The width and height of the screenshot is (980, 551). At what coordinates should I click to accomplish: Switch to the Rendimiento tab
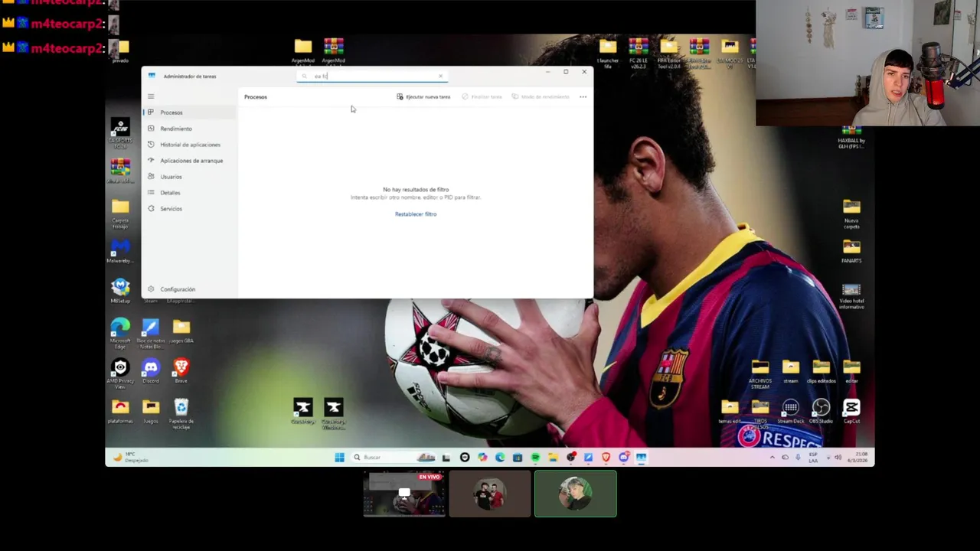tap(189, 129)
